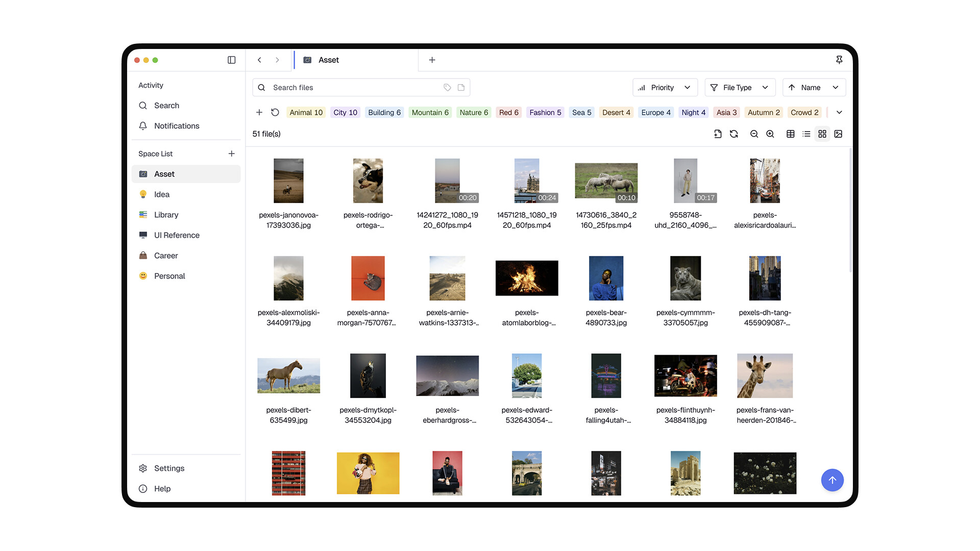Image resolution: width=980 pixels, height=551 pixels.
Task: Switch to list view
Action: point(806,134)
